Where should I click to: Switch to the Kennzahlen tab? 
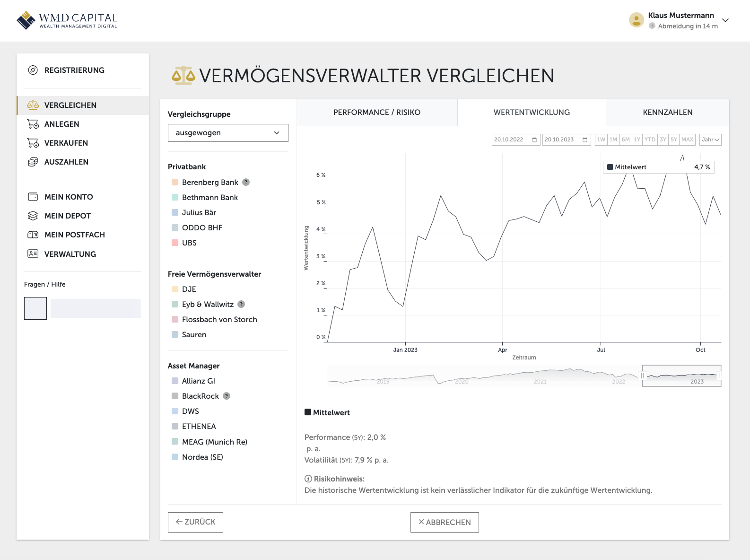(668, 112)
